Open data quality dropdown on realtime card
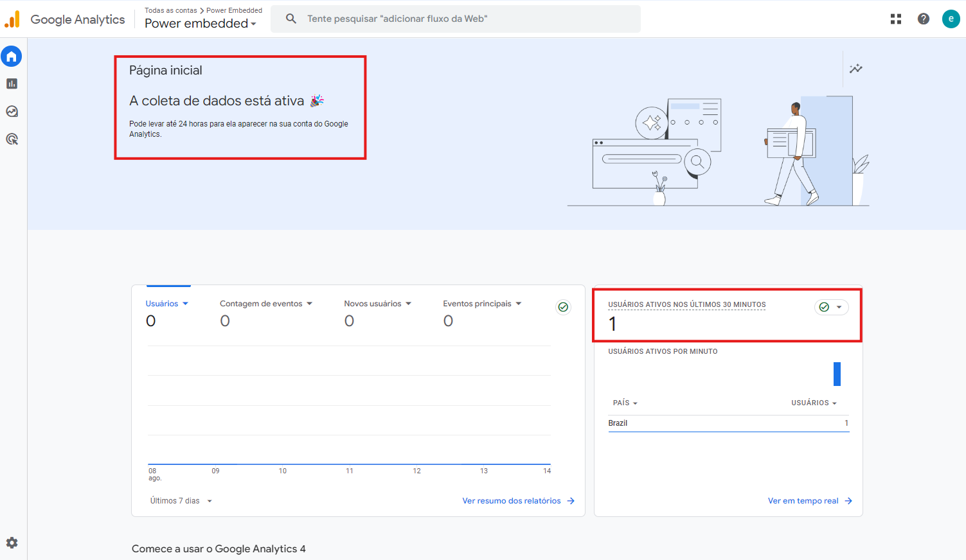The height and width of the screenshot is (560, 966). click(832, 308)
